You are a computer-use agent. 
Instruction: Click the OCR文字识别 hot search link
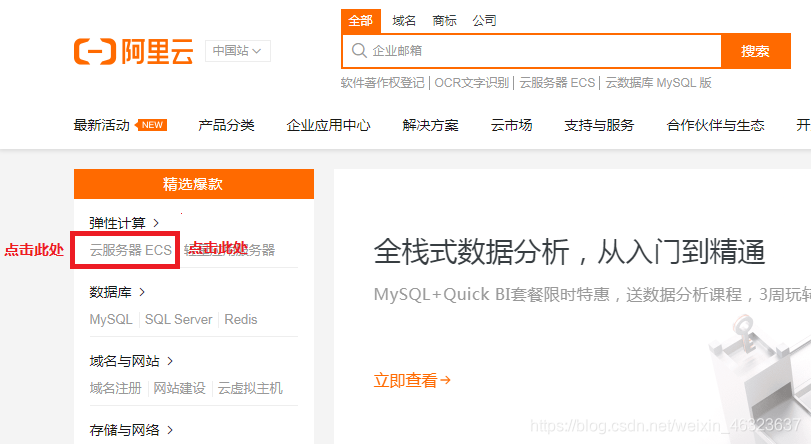pos(472,83)
